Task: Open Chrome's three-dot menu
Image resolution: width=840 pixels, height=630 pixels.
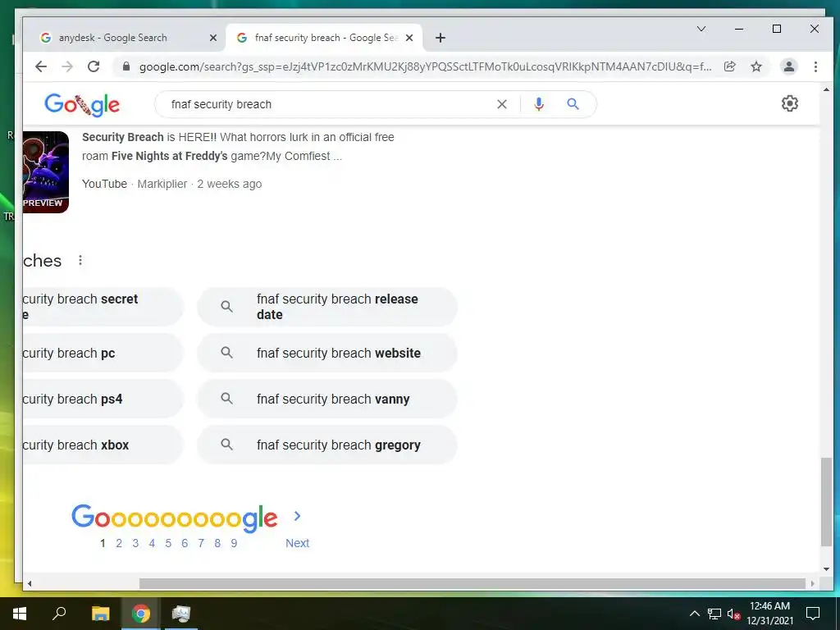Action: (x=815, y=66)
